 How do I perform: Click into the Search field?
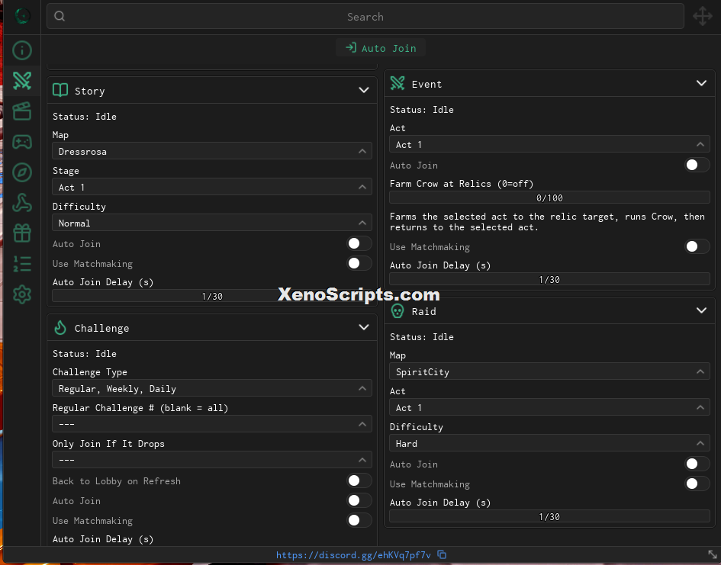tap(365, 16)
